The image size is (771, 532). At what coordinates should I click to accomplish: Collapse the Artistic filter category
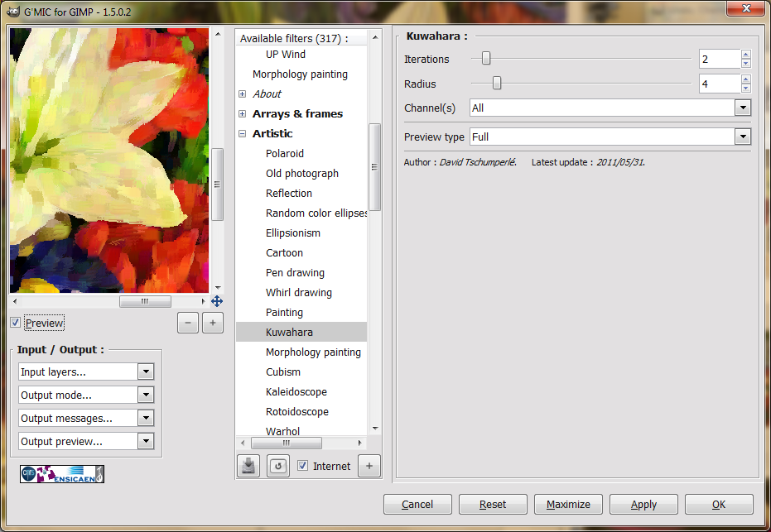(x=243, y=133)
